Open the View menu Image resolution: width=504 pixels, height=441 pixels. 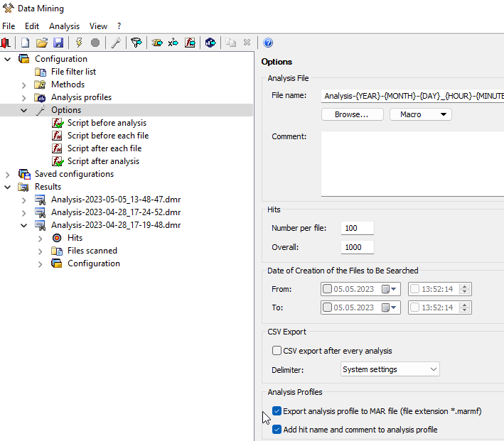[x=98, y=26]
